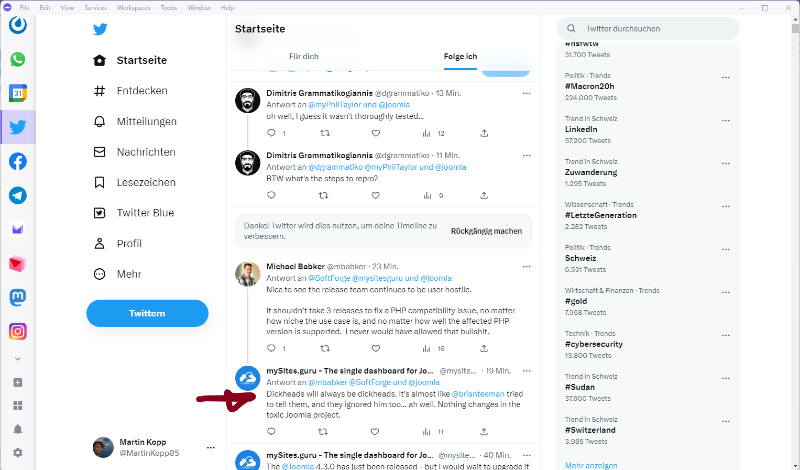Click the vertical scrollbar thumb
Screen dimensions: 800x470
tap(795, 28)
